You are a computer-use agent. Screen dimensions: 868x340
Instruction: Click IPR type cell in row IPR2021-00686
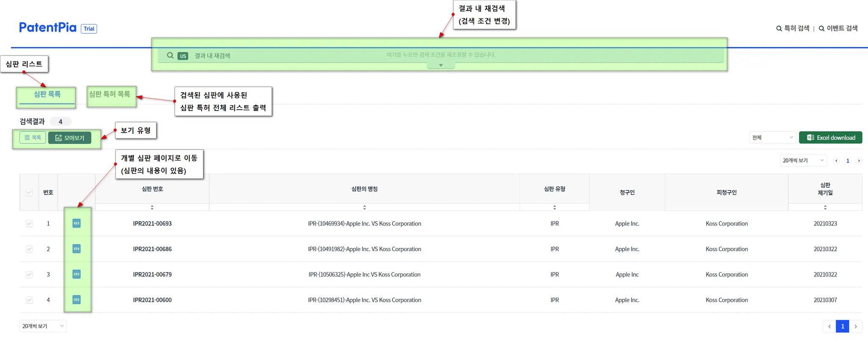[554, 249]
